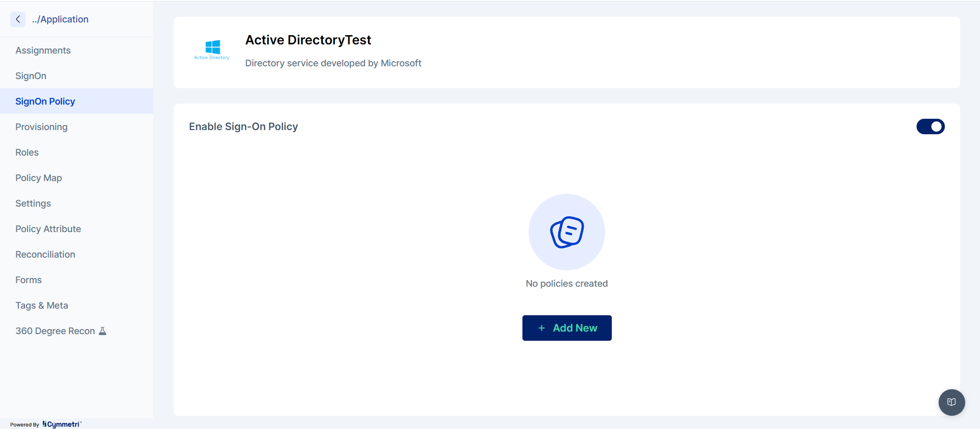Viewport: 980px width, 429px height.
Task: Click the back arrow beside ../Application
Action: 18,19
